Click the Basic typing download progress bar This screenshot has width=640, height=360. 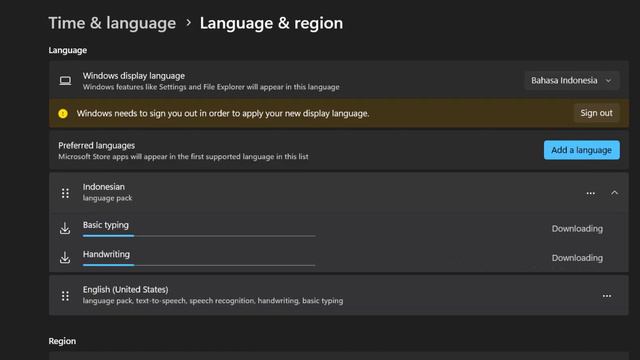point(199,236)
